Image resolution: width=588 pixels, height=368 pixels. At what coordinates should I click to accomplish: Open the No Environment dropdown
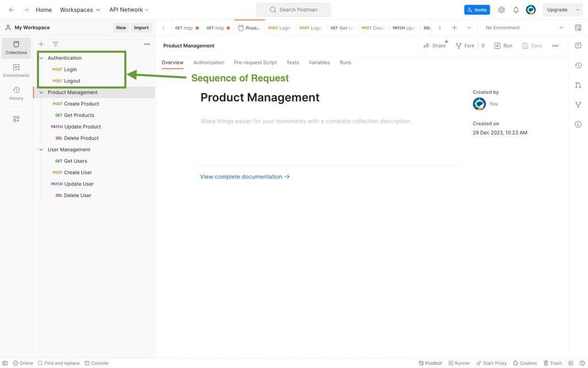[524, 28]
